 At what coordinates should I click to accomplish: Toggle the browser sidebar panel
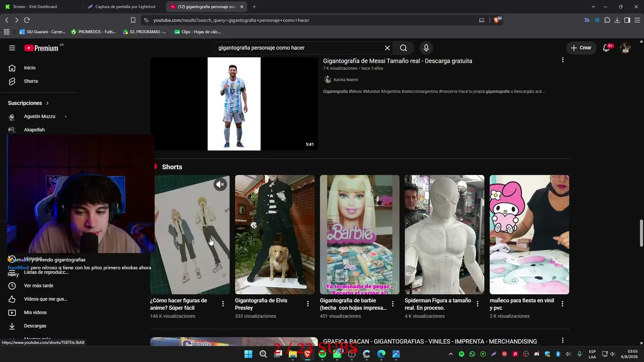[627, 20]
